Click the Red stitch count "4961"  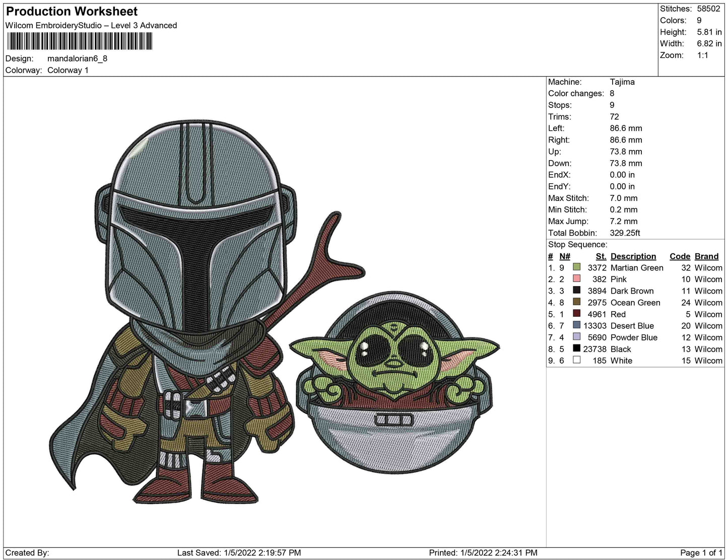[x=597, y=314]
